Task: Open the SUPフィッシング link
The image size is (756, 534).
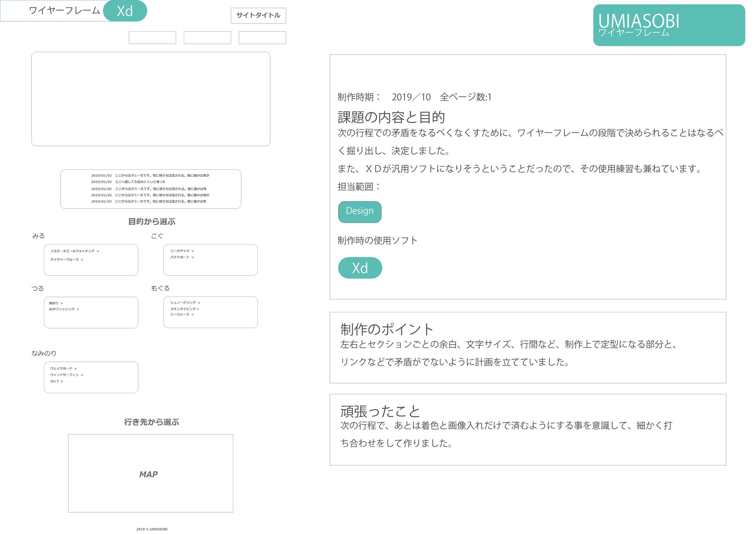Action: [x=64, y=309]
